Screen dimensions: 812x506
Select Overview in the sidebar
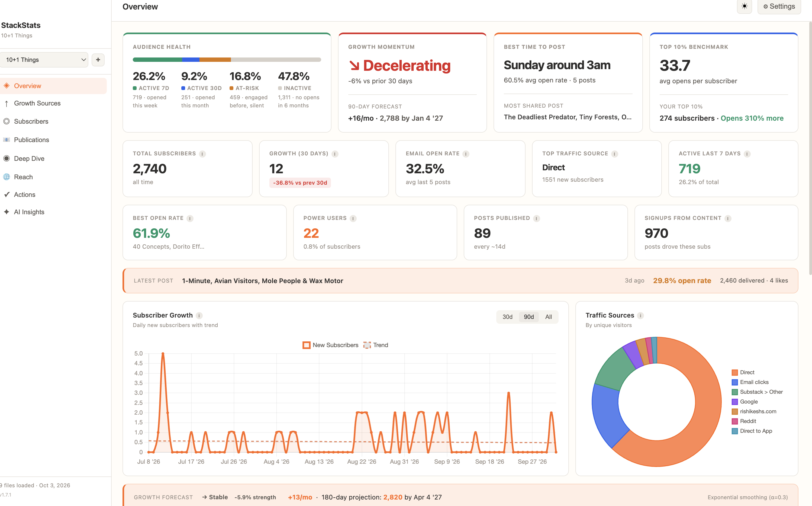coord(53,86)
